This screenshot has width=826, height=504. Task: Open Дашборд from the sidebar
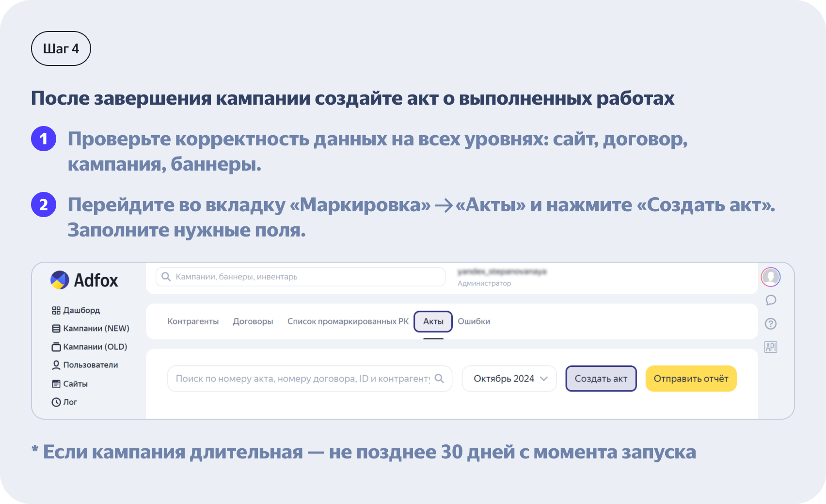[76, 310]
